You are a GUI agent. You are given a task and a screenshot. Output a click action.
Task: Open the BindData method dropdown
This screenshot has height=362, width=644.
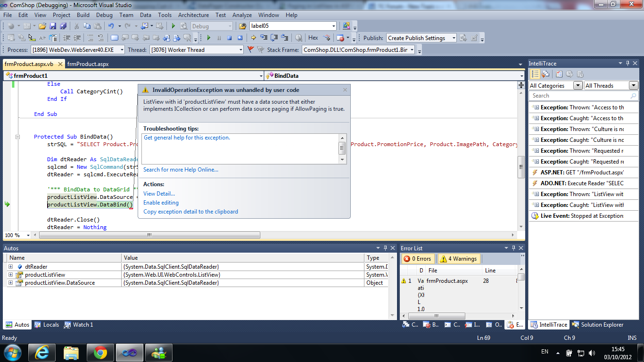pos(395,75)
